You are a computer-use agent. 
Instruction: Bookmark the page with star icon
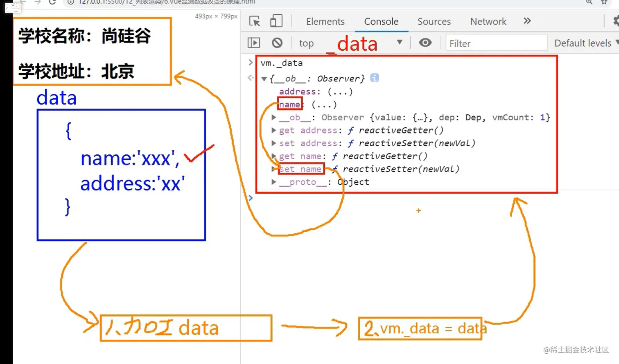[604, 2]
